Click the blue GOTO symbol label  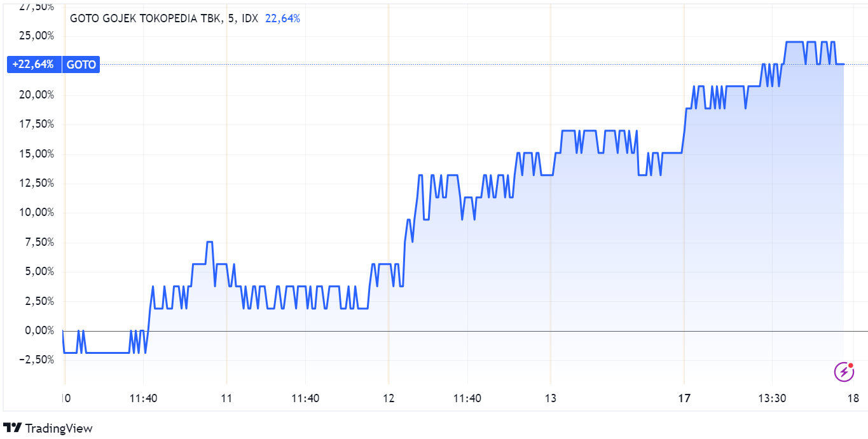coord(81,64)
